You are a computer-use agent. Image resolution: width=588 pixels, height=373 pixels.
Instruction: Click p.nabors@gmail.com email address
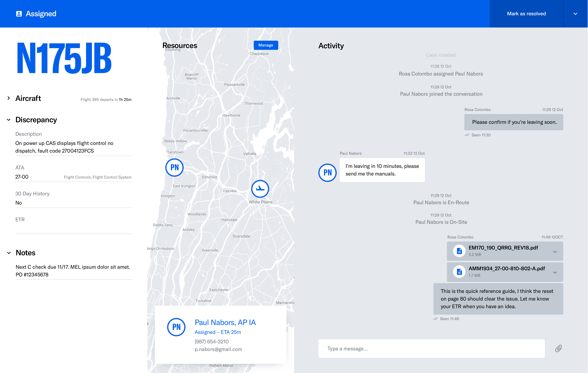[x=218, y=349]
